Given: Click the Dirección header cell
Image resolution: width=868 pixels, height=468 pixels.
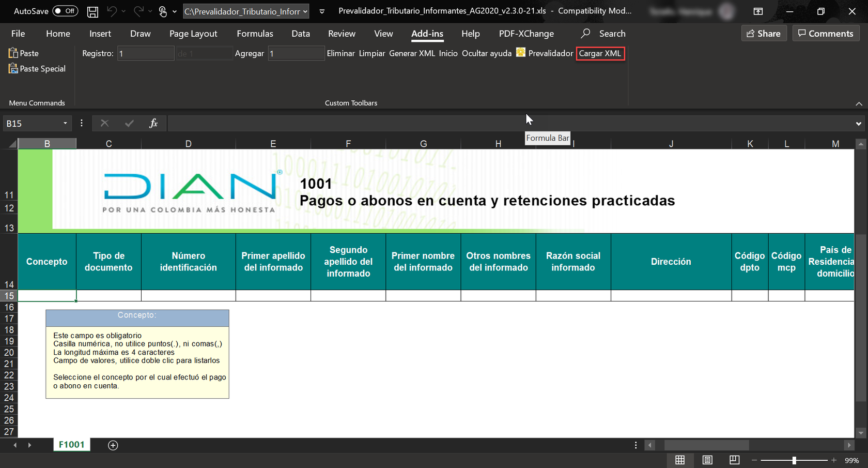Looking at the screenshot, I should (671, 262).
